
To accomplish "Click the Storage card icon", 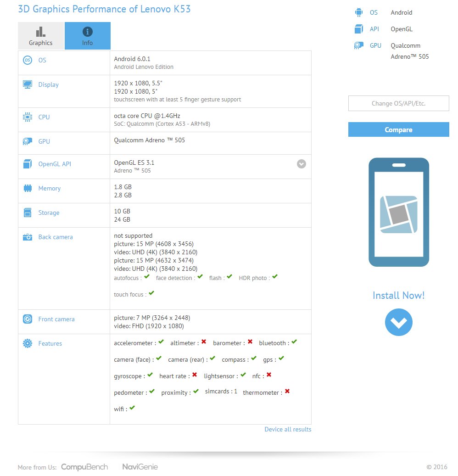I will [x=28, y=213].
